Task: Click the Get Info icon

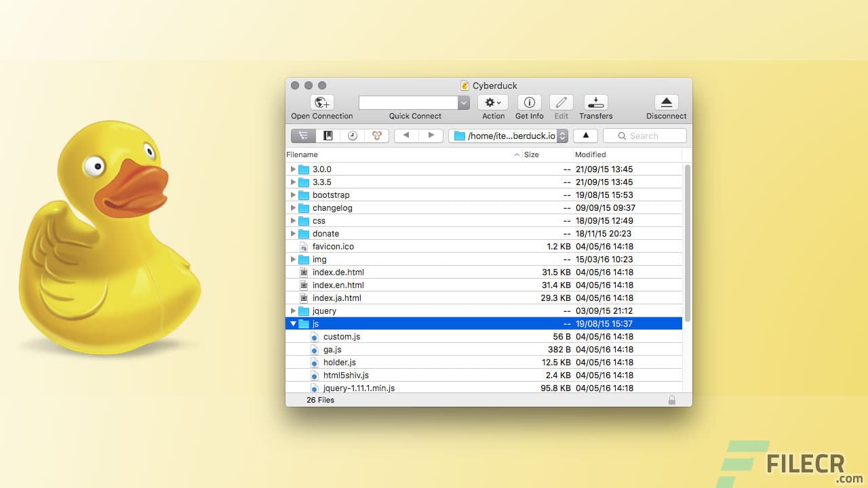Action: [529, 102]
